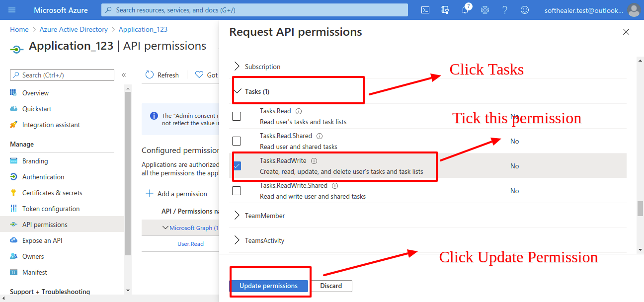Screen dimensions: 644x302
Task: Tick the Tasks.ReadWrite.Shared checkbox
Action: pos(237,191)
